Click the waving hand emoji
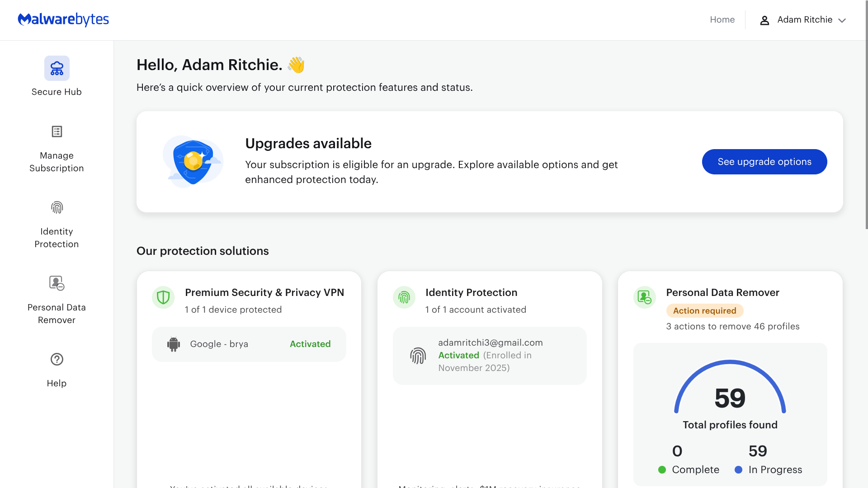 [x=297, y=65]
